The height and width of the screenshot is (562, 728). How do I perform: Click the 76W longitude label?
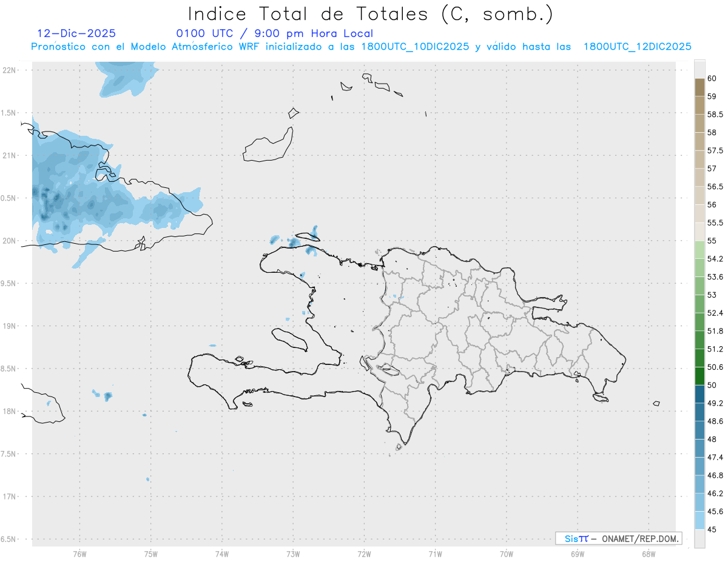[79, 554]
